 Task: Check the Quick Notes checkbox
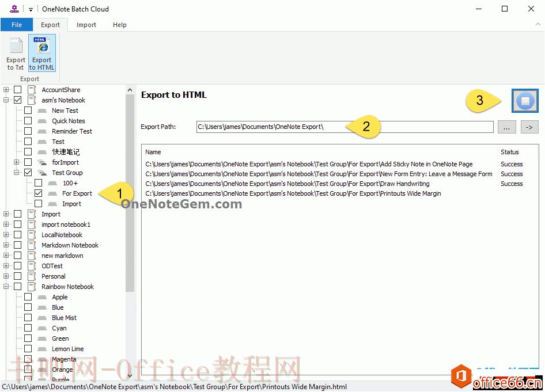(x=28, y=121)
